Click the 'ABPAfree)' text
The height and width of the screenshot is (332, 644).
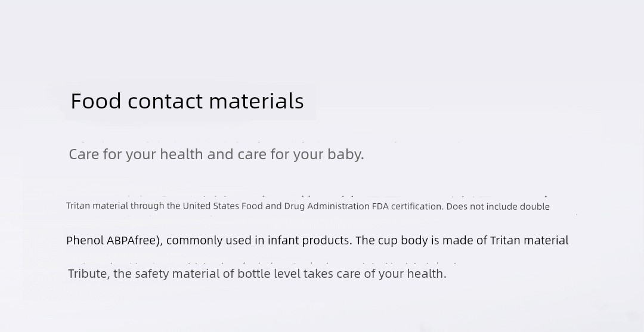click(x=135, y=240)
